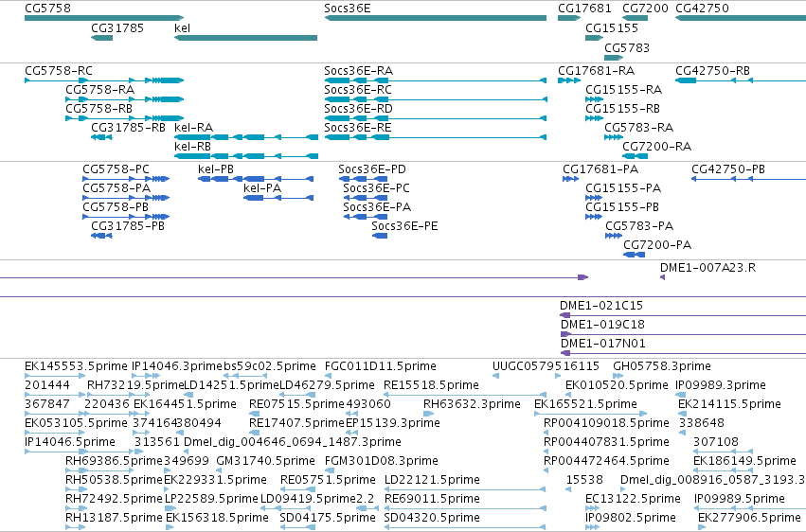Select the DME1-017N01 clone
Image resolution: width=806 pixels, height=532 pixels.
pos(683,353)
